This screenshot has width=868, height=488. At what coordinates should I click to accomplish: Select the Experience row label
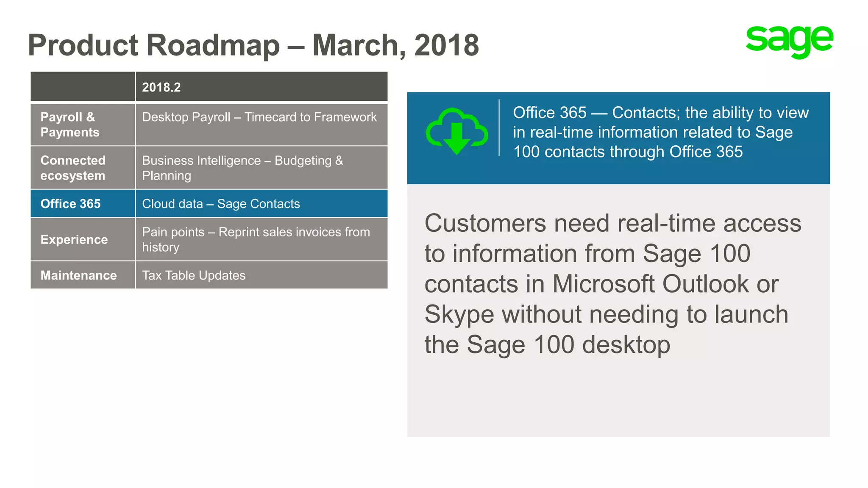pyautogui.click(x=83, y=239)
